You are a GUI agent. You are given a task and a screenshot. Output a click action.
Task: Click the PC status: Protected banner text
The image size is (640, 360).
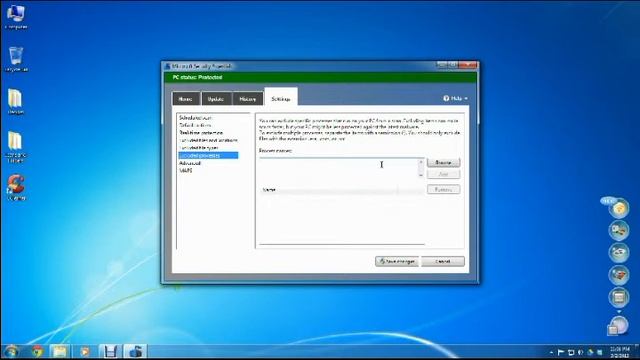[197, 77]
